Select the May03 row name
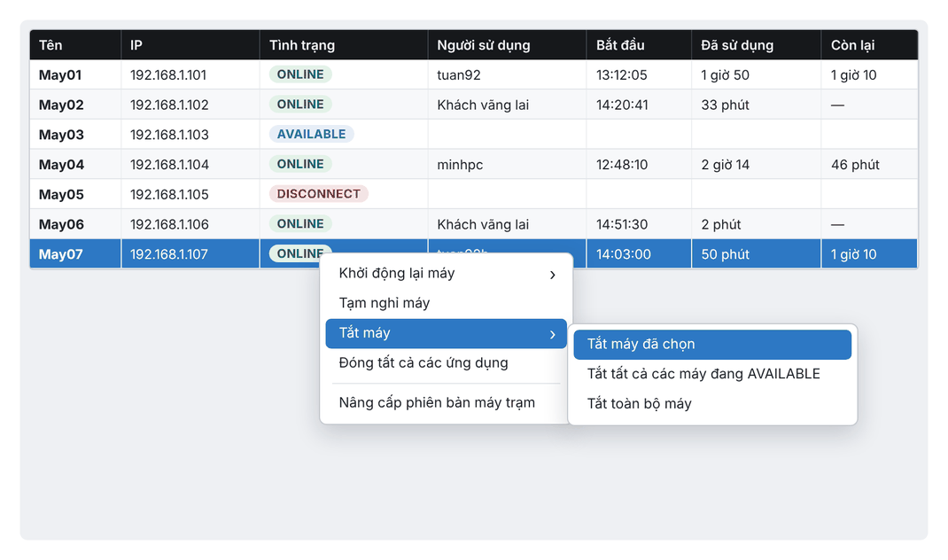948x560 pixels. (x=61, y=135)
